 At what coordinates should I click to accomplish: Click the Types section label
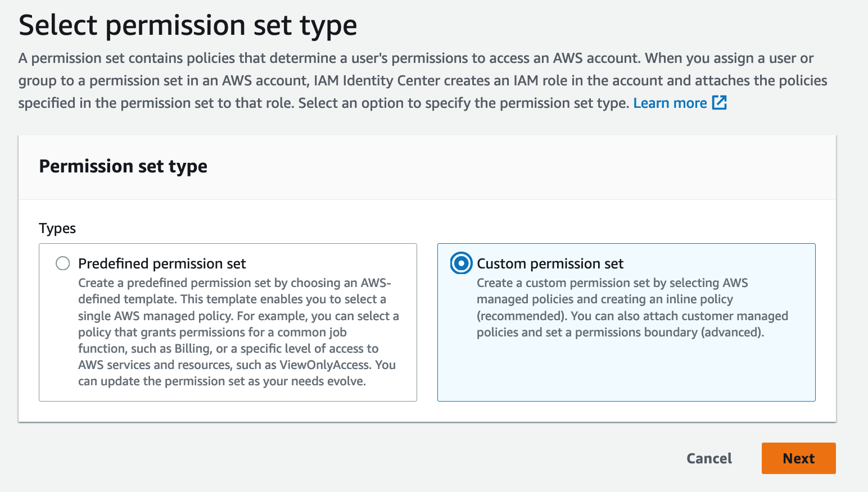[57, 228]
